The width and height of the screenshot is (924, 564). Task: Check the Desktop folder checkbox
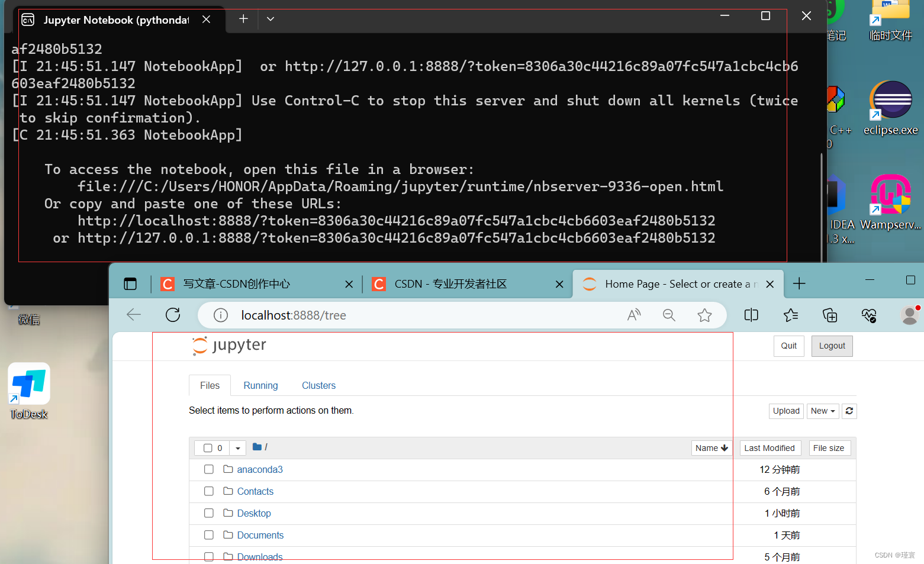[208, 513]
